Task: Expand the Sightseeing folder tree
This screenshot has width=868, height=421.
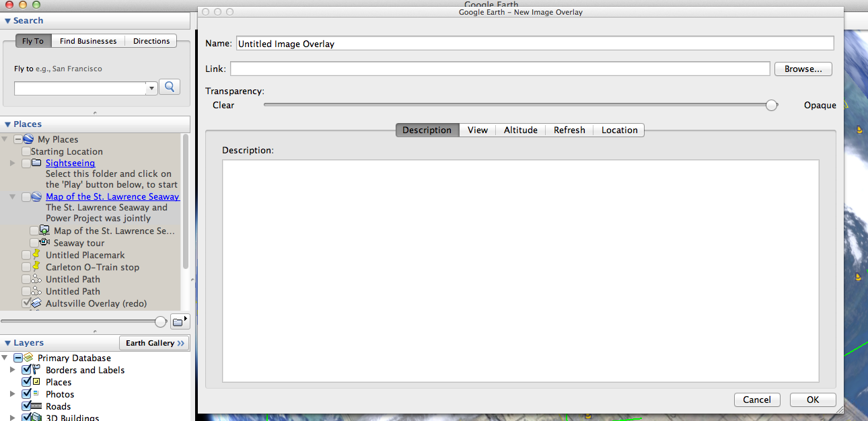Action: 13,163
